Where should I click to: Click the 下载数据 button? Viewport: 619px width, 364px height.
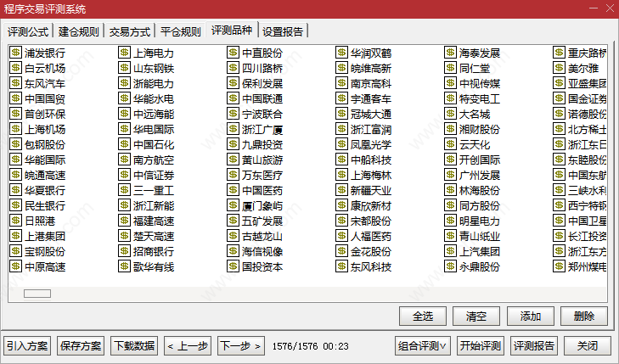click(134, 346)
